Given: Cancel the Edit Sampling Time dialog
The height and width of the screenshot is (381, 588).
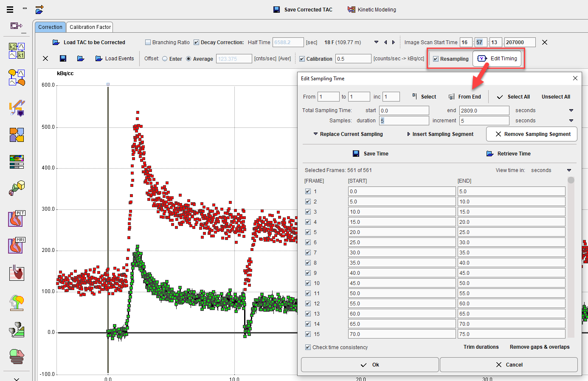Looking at the screenshot, I should click(x=509, y=365).
